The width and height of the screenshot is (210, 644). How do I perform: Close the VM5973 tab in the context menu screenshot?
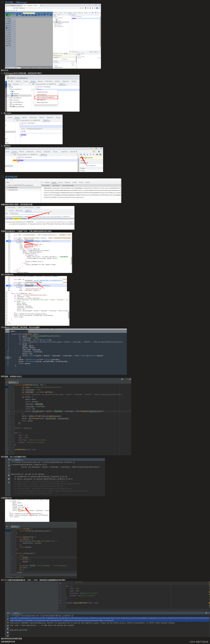tap(65, 84)
